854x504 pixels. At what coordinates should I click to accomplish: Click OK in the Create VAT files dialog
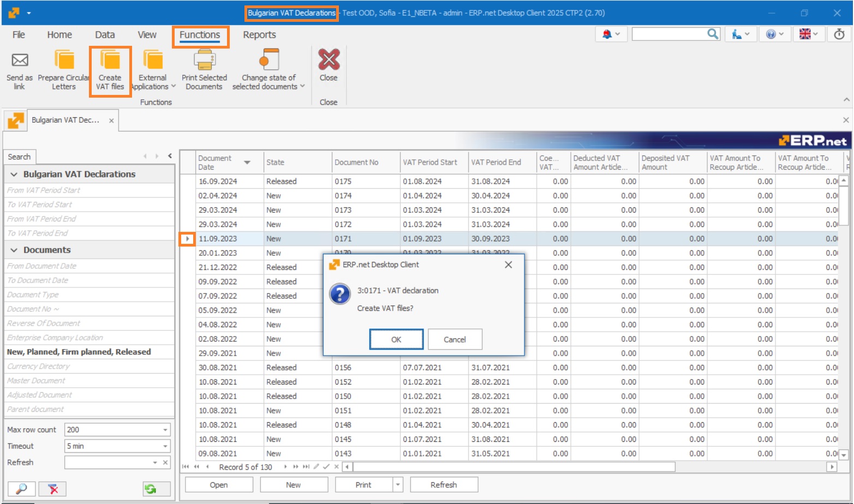[x=396, y=339]
